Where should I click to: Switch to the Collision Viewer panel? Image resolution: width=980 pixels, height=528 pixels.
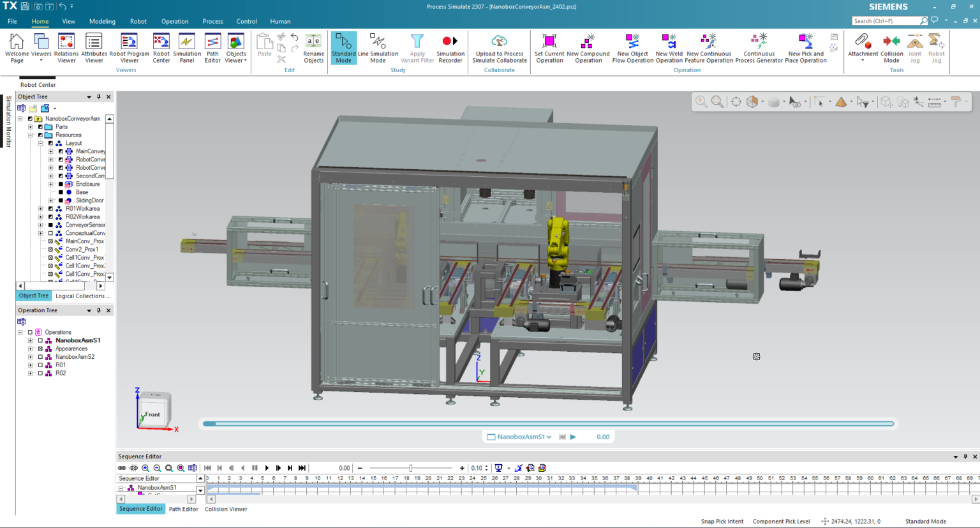(226, 509)
